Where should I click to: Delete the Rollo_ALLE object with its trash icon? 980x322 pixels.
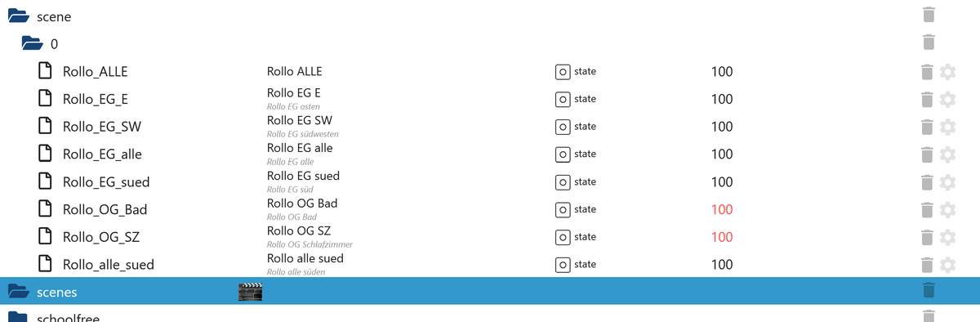tap(927, 72)
